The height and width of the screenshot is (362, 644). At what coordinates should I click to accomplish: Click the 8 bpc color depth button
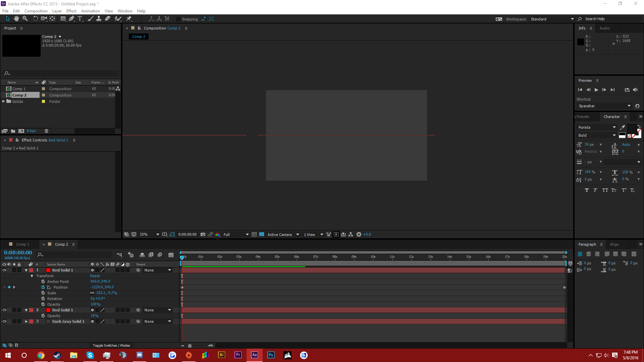32,131
